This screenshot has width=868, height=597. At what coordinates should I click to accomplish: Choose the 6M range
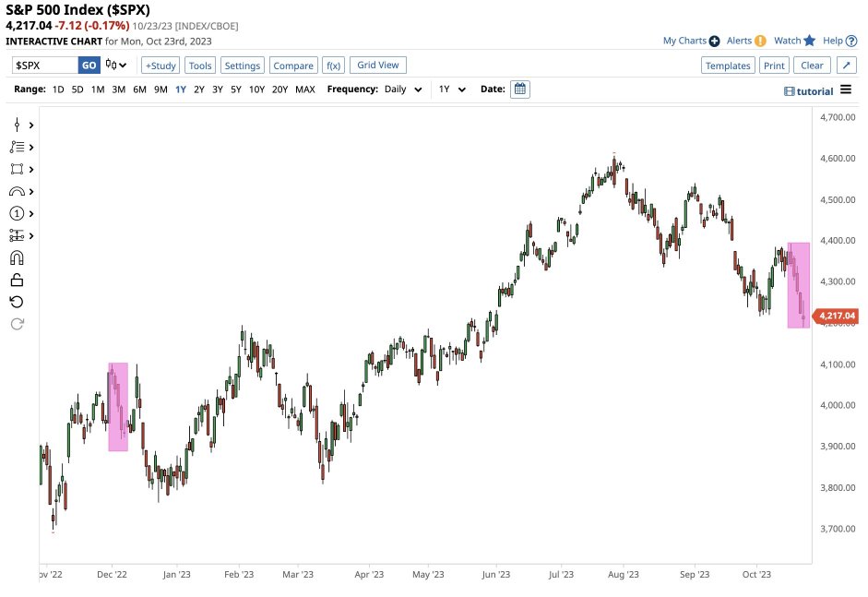click(139, 90)
